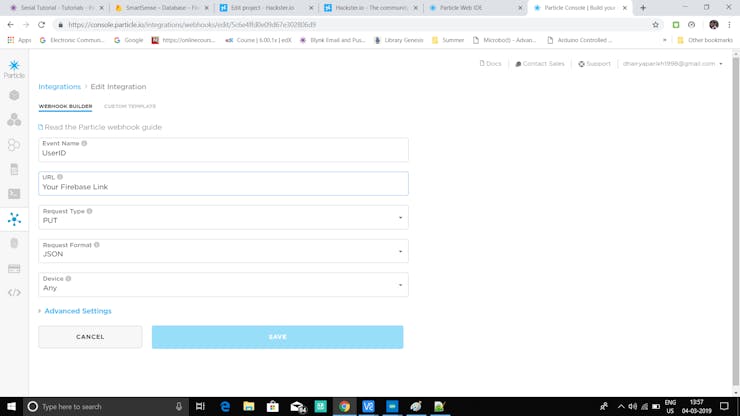
Task: Click the Particle logo icon
Action: tap(14, 68)
